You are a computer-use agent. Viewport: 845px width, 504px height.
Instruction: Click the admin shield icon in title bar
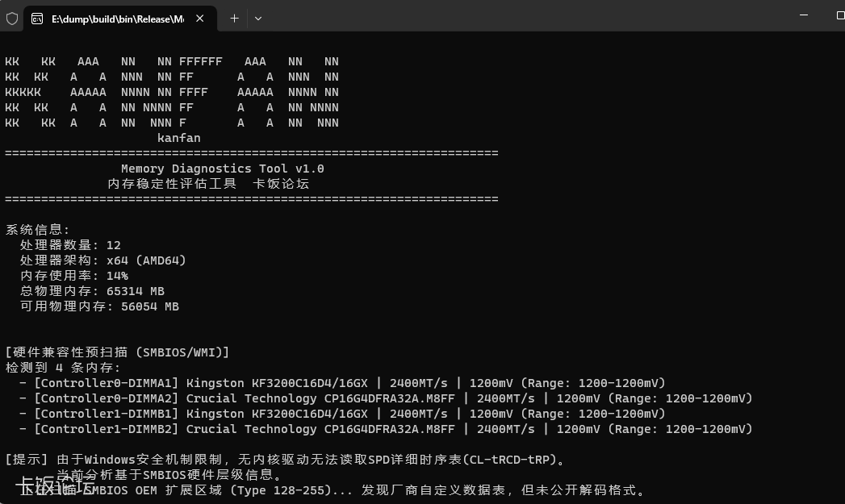point(12,19)
